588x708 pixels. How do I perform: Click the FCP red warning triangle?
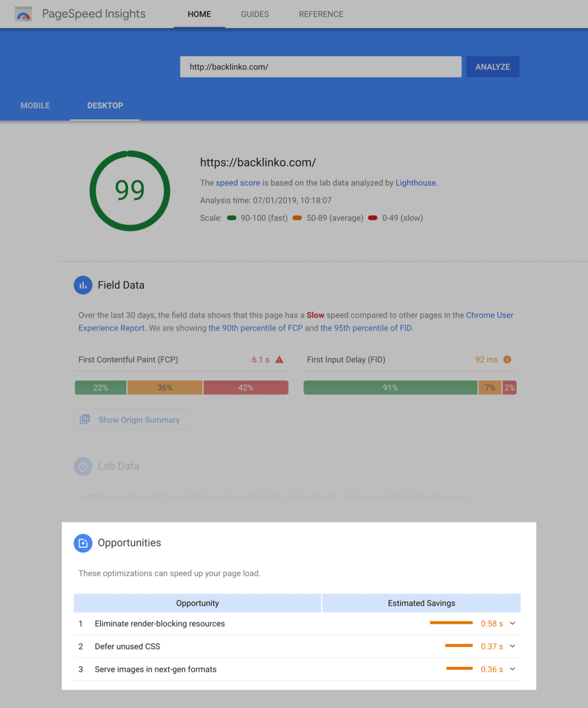pyautogui.click(x=280, y=360)
